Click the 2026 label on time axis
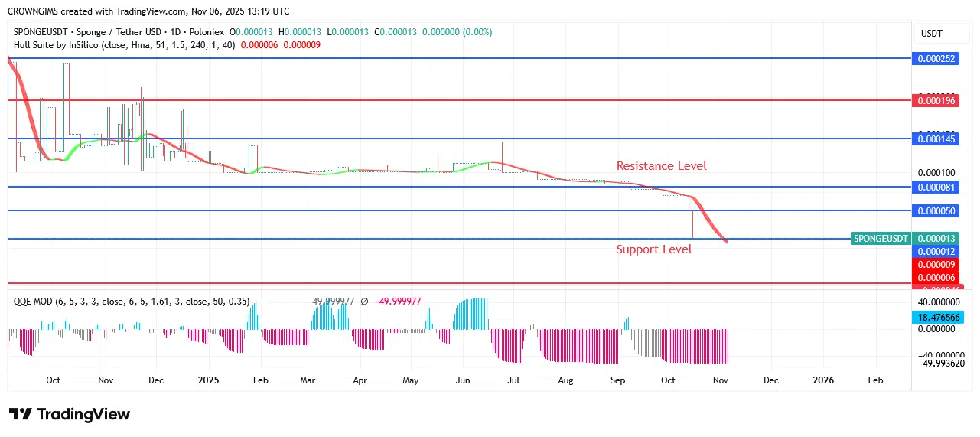Viewport: 980px width, 437px height. tap(823, 380)
